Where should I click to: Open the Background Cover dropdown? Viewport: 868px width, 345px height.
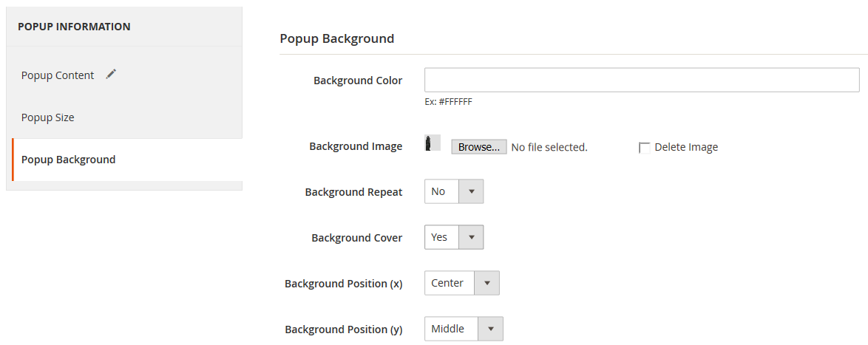tap(454, 237)
